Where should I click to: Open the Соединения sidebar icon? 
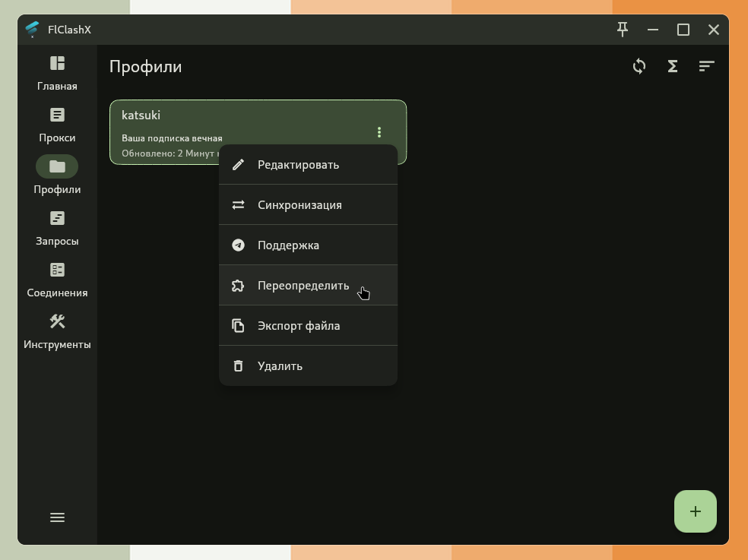point(57,271)
